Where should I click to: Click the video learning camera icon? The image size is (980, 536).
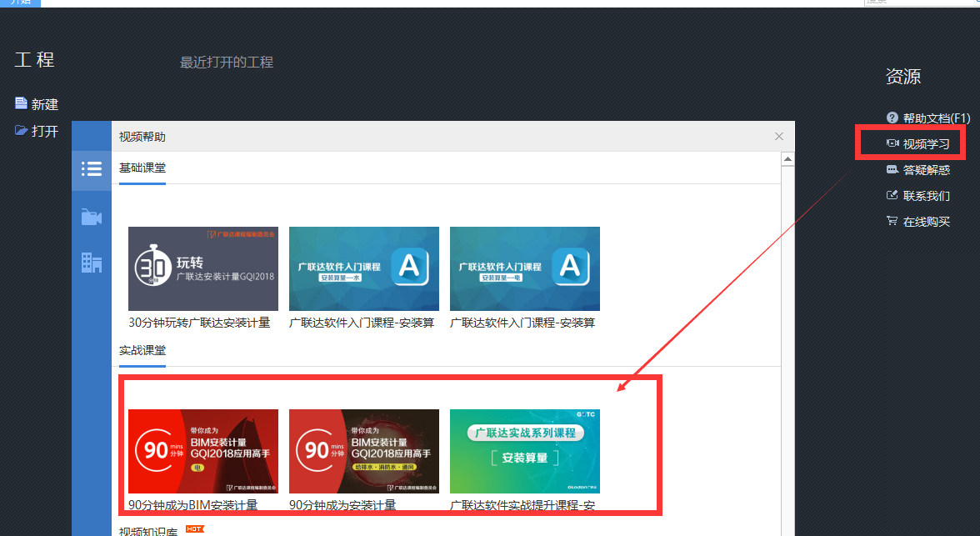point(892,143)
